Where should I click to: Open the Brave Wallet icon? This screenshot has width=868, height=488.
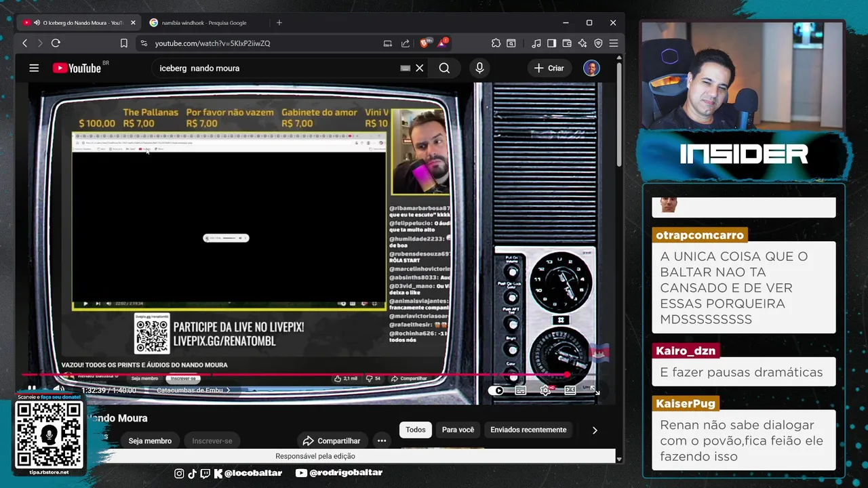[x=567, y=43]
